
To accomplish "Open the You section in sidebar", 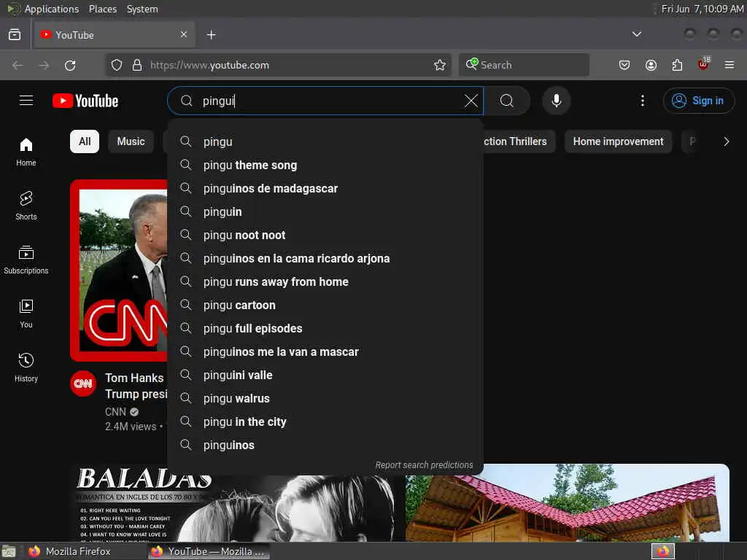I will pyautogui.click(x=26, y=314).
